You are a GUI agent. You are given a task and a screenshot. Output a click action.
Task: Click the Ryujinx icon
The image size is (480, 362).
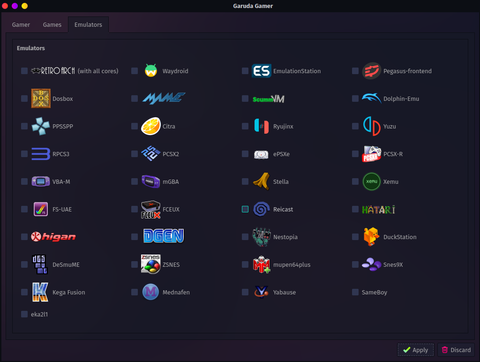pyautogui.click(x=261, y=126)
